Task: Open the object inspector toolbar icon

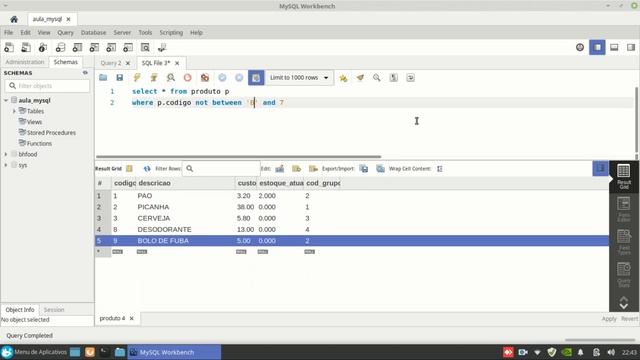Action: [x=43, y=47]
